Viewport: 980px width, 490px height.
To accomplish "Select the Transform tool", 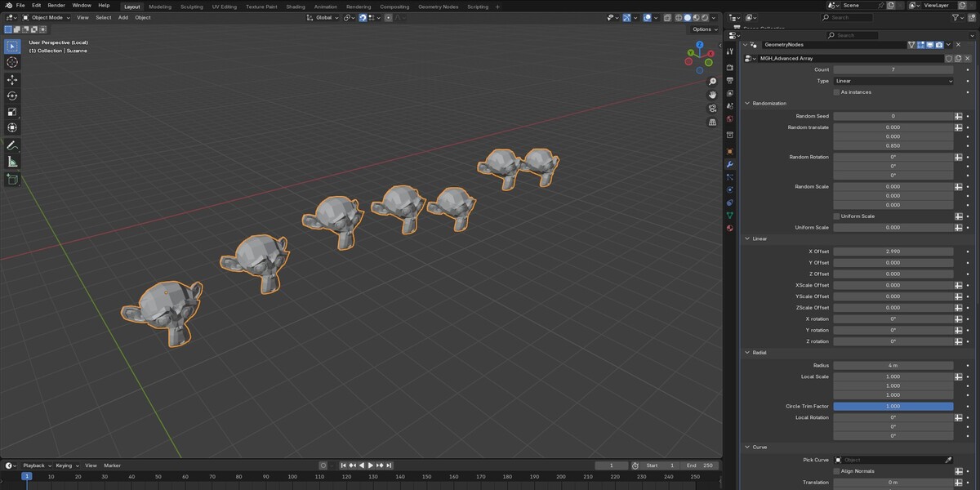I will [12, 127].
